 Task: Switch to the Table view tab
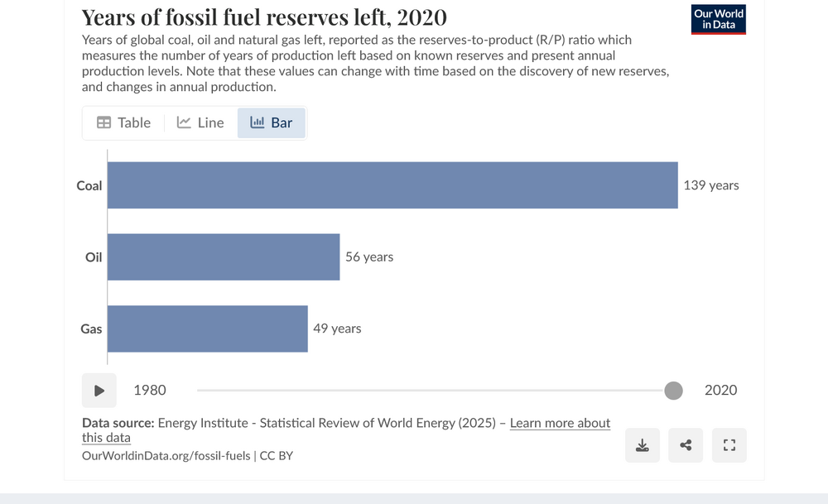[x=124, y=122]
